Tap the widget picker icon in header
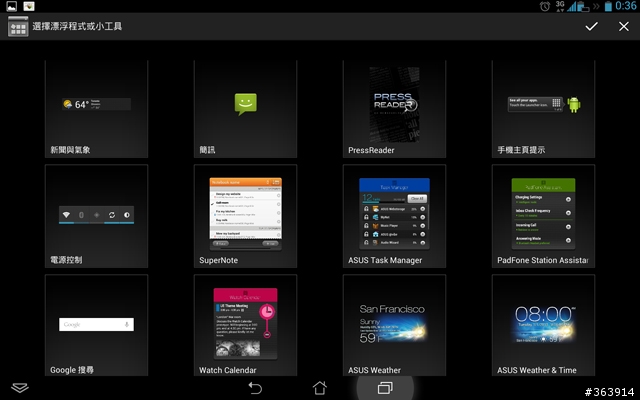The width and height of the screenshot is (640, 400). [18, 27]
